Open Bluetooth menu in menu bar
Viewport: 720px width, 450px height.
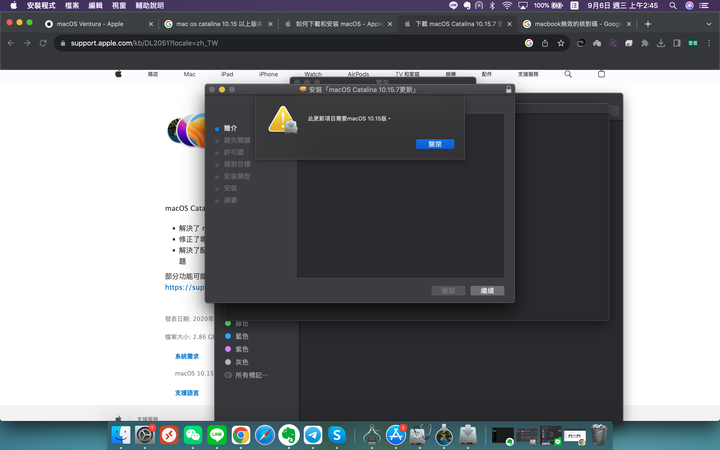tap(492, 6)
